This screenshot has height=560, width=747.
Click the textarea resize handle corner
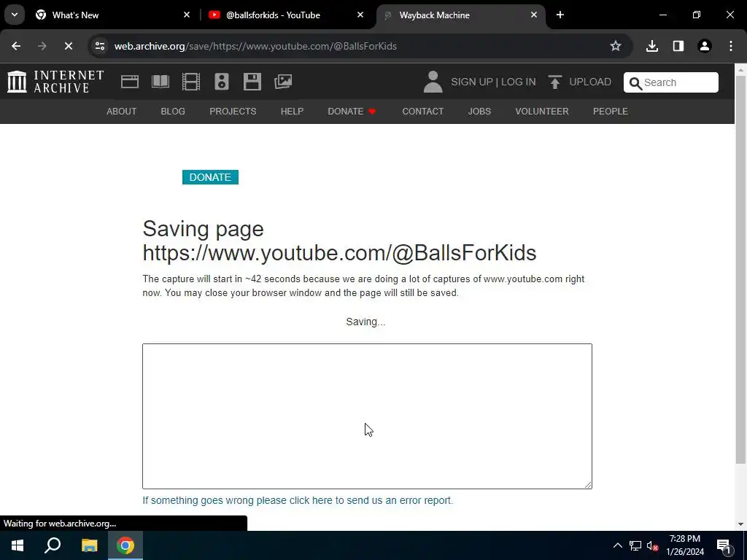tap(588, 485)
